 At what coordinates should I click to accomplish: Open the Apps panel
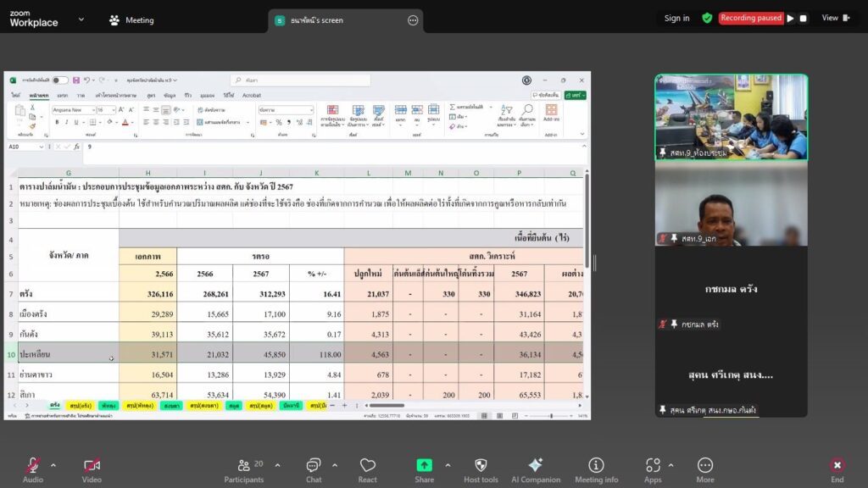tap(653, 469)
